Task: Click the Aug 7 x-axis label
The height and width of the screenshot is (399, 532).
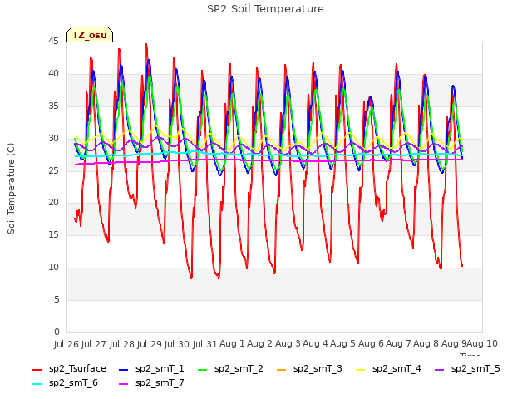Action: coord(398,343)
